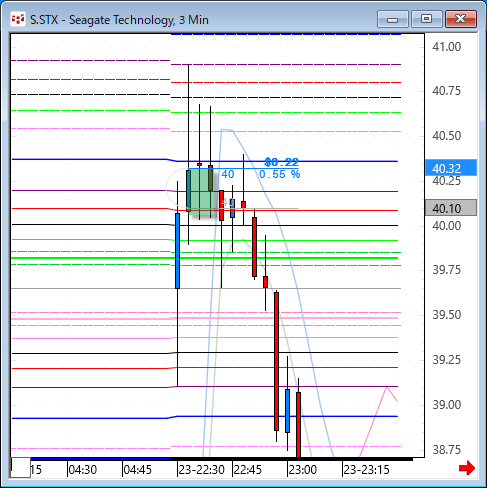The image size is (487, 488).
Task: Click the 39.25 price axis label
Action: pos(447,360)
